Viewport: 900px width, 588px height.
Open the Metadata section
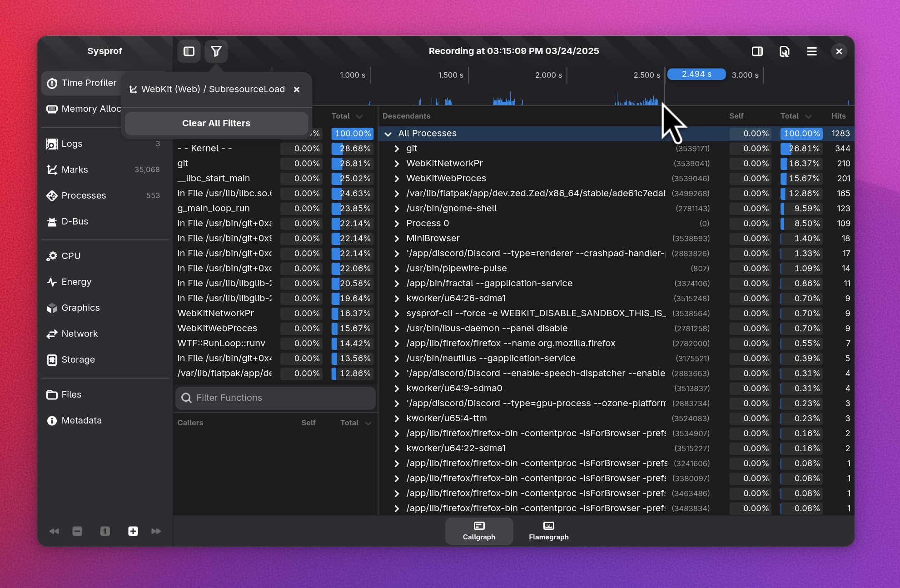105,420
